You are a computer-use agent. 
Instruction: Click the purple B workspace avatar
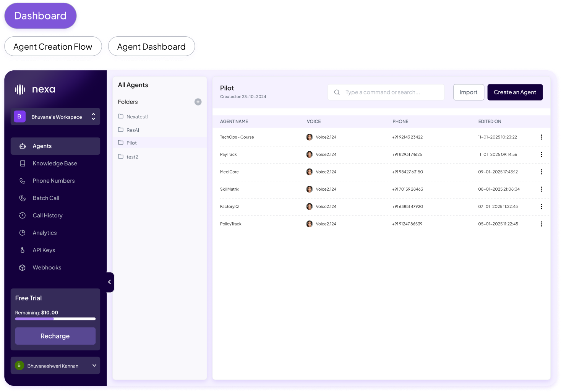tap(19, 117)
